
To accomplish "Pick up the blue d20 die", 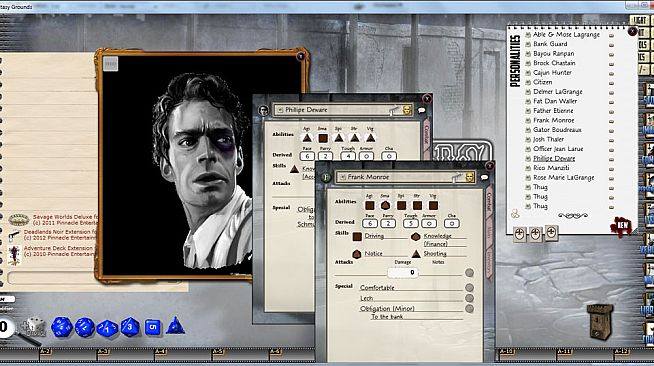I will coord(62,327).
